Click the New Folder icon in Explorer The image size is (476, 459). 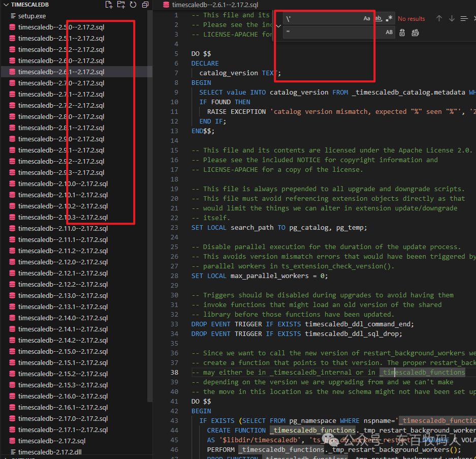[x=121, y=5]
